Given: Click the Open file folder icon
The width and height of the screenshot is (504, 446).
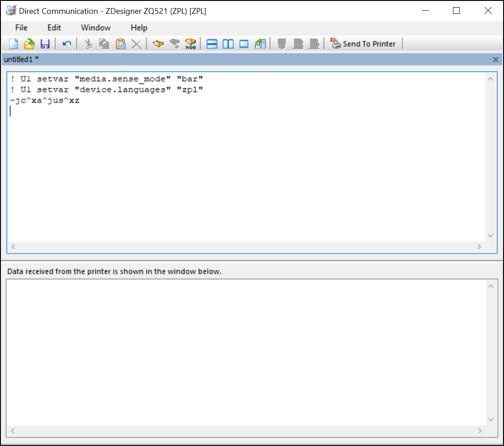Looking at the screenshot, I should pyautogui.click(x=29, y=44).
